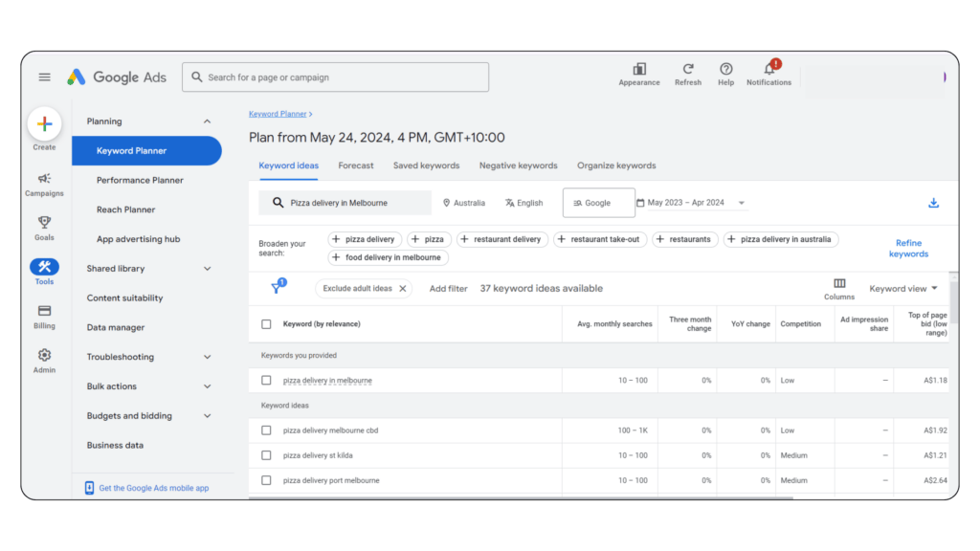The width and height of the screenshot is (980, 551).
Task: Open the Keyword view dropdown
Action: 901,287
